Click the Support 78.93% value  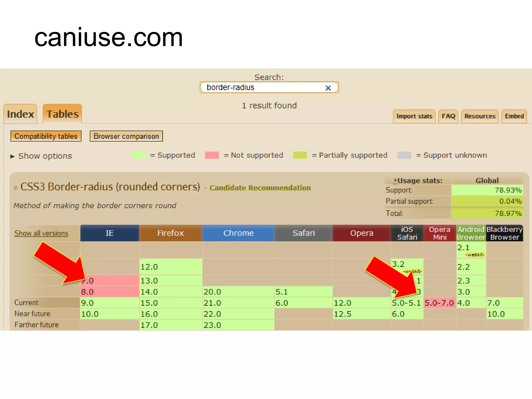pyautogui.click(x=487, y=190)
